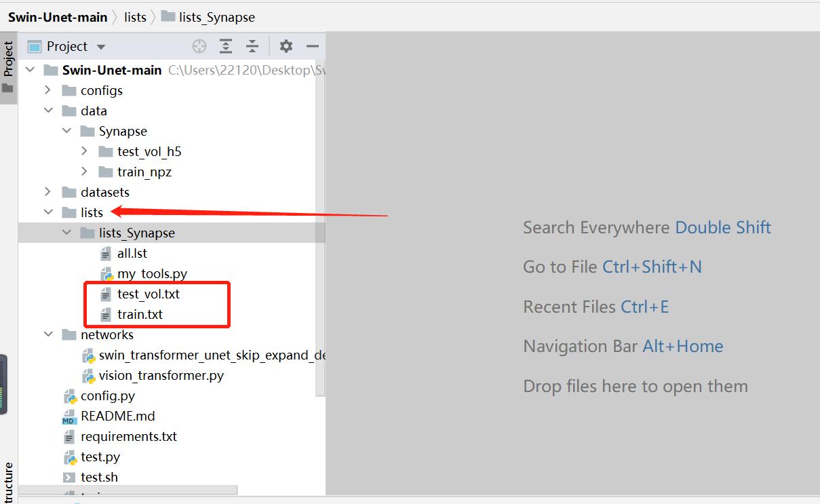Viewport: 820px width, 504px height.
Task: Click Swin-Unet-main in the navigation breadcrumb
Action: coord(58,17)
